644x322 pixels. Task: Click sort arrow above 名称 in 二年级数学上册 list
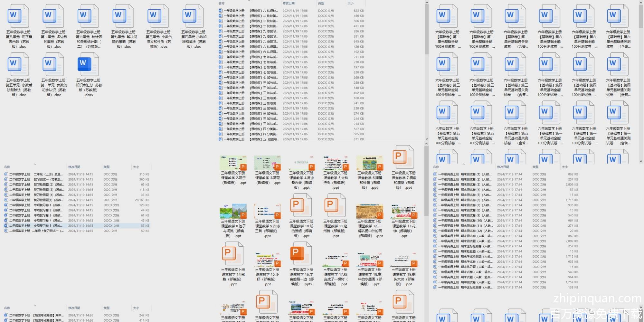coord(34,164)
